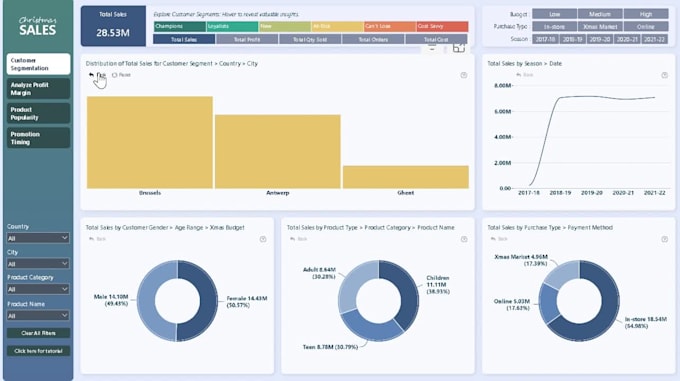
Task: Select the 2019-20 season filter
Action: tap(600, 39)
